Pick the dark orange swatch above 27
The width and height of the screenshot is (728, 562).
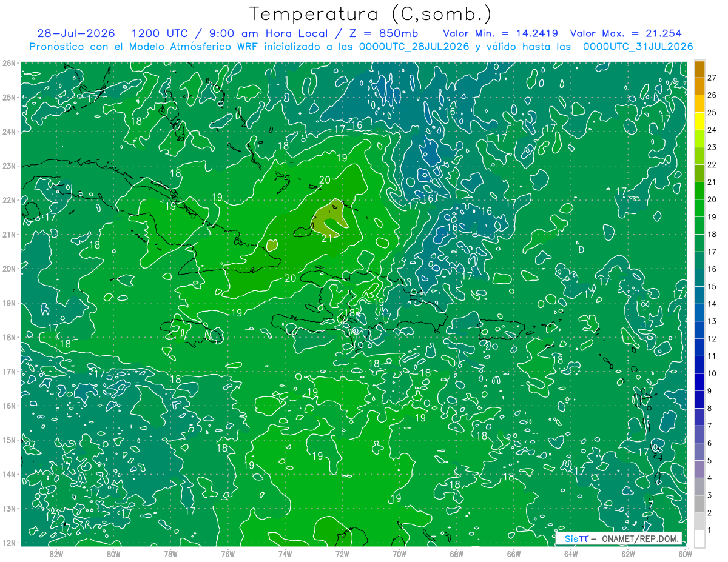pos(699,69)
